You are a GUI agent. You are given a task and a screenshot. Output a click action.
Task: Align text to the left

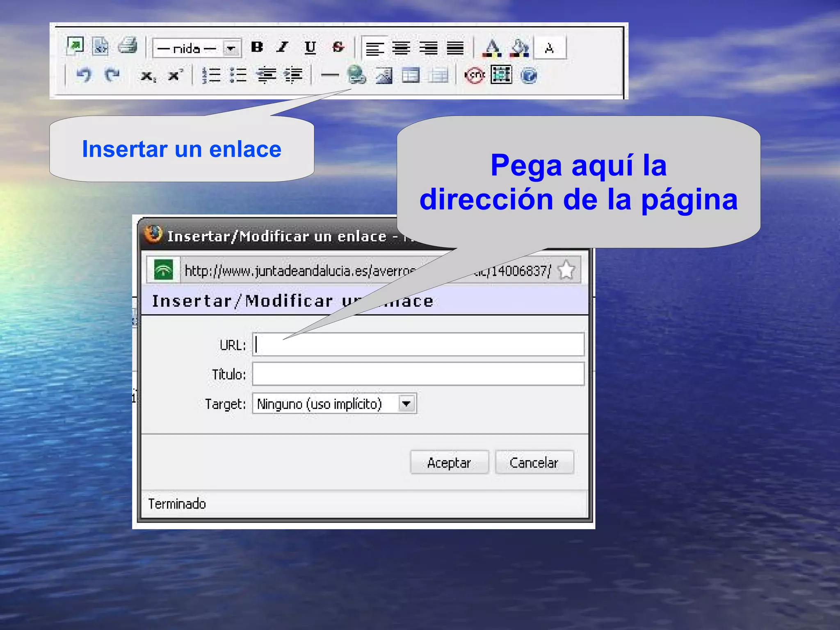375,48
